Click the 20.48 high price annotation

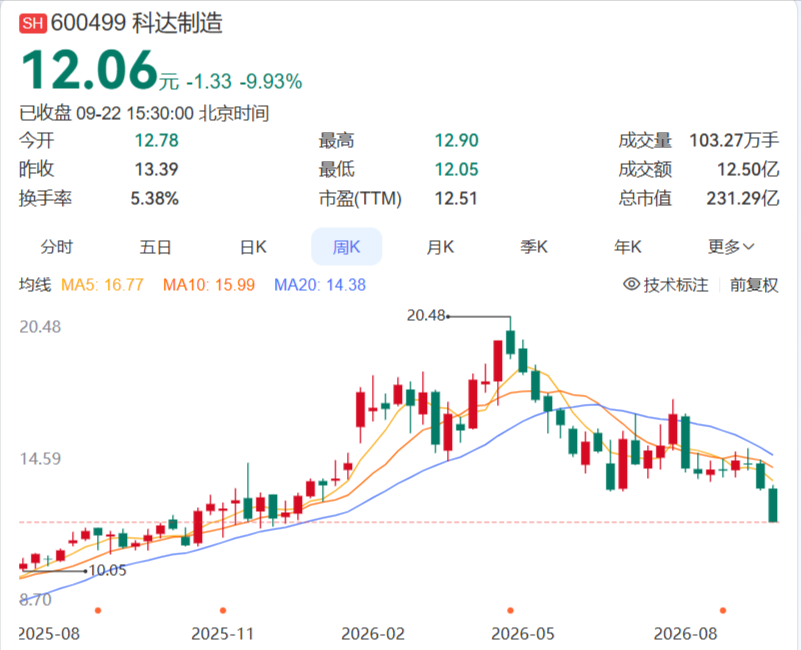tap(426, 316)
